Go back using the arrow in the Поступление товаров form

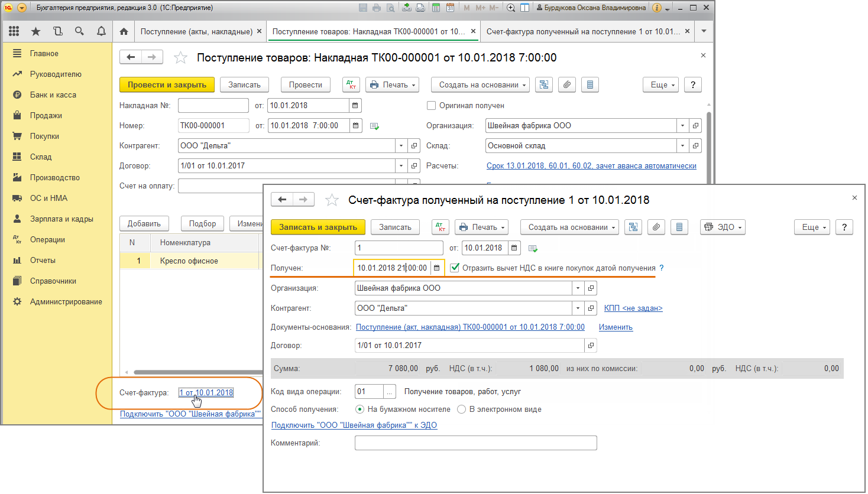click(131, 57)
